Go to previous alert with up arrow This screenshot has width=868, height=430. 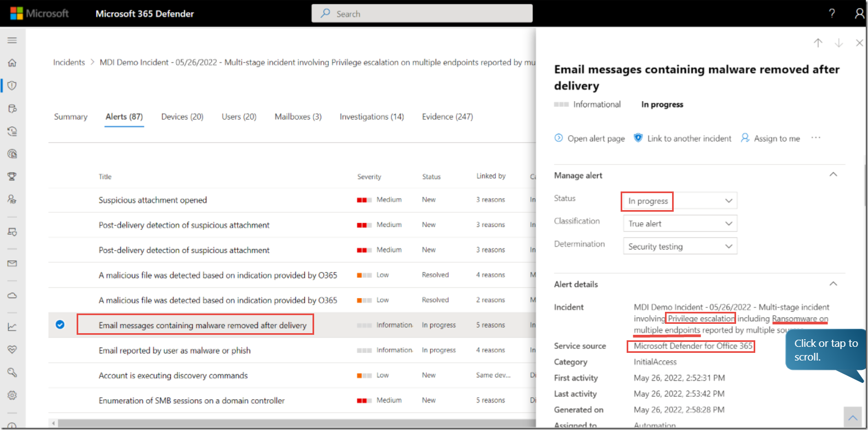pos(818,43)
